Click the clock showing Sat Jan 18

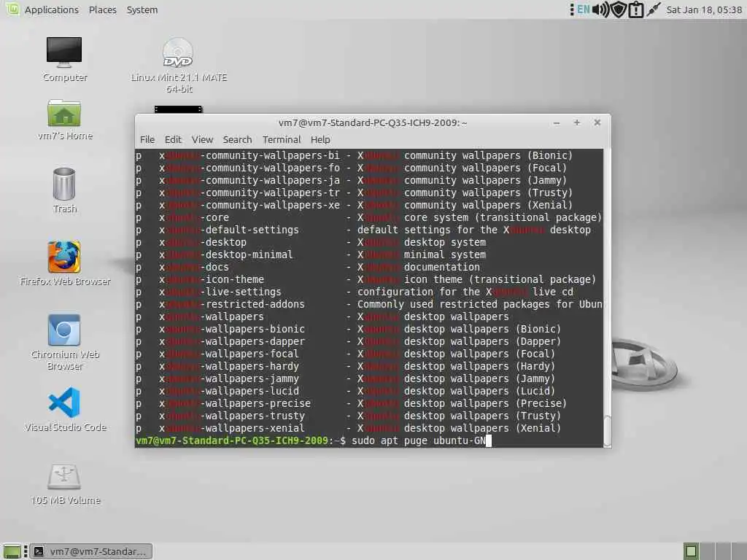704,9
